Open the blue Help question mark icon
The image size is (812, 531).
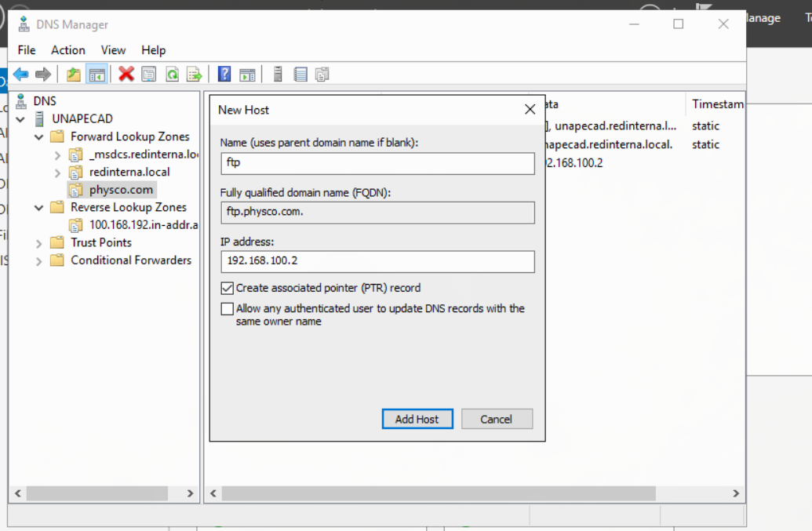[224, 74]
